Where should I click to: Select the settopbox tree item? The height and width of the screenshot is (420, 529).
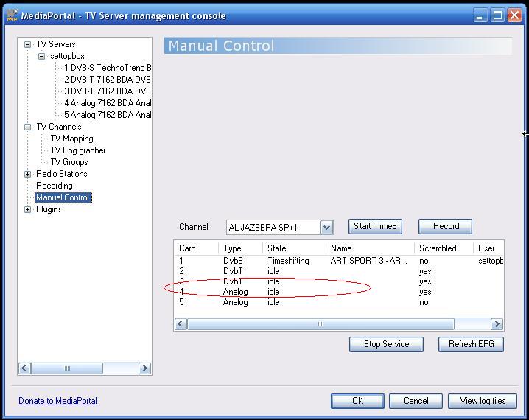click(67, 56)
